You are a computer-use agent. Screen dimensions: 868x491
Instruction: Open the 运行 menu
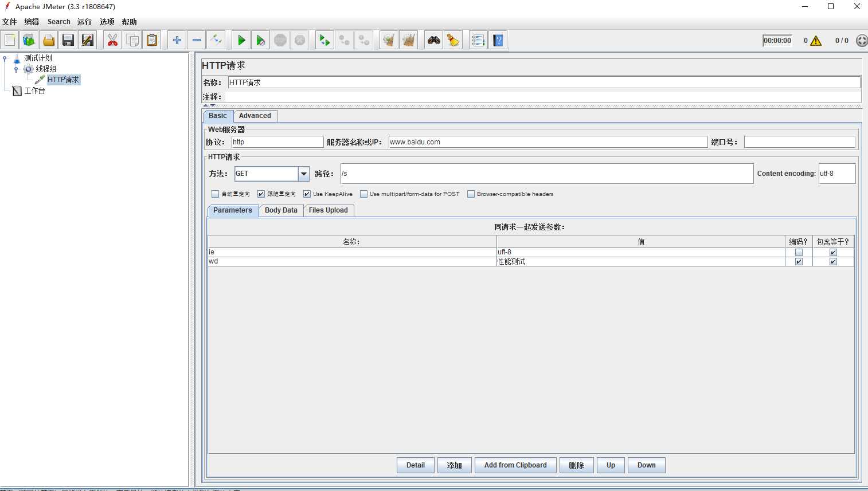pos(85,22)
